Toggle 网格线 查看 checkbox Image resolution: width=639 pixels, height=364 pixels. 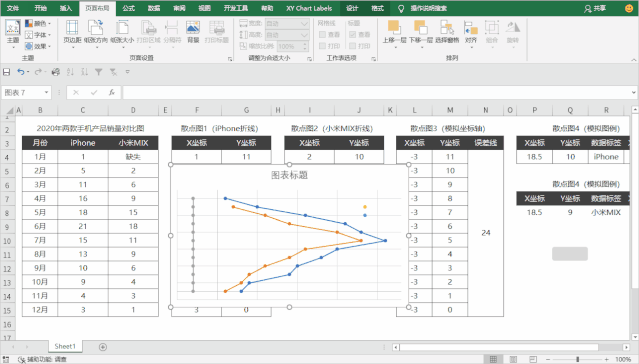(x=323, y=35)
